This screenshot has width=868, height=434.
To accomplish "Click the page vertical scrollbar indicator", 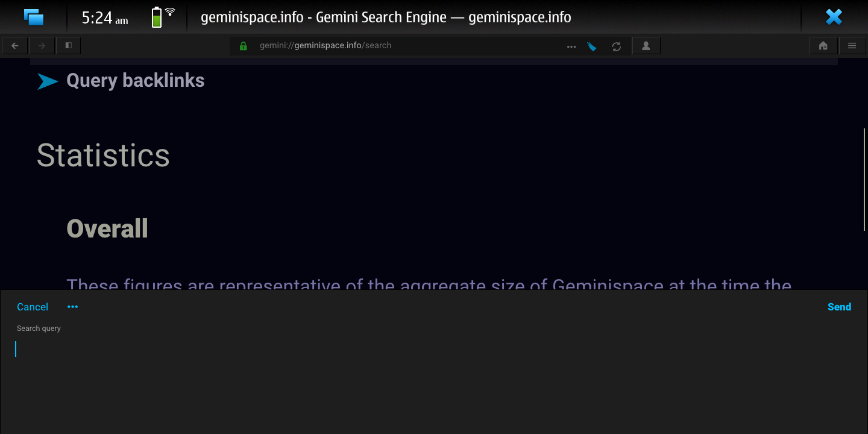I will pyautogui.click(x=864, y=179).
